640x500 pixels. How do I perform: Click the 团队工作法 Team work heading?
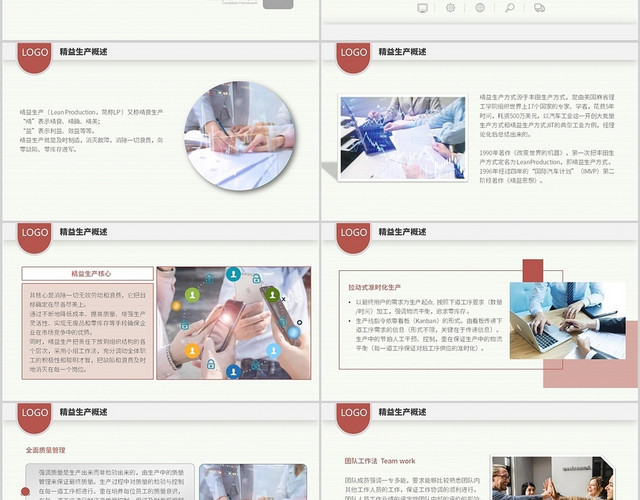380,461
